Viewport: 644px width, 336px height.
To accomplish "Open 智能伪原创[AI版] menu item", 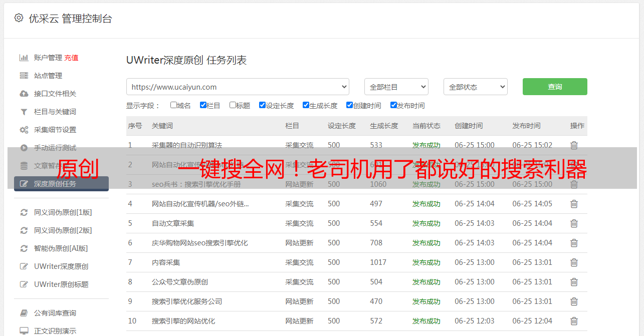I will click(61, 248).
